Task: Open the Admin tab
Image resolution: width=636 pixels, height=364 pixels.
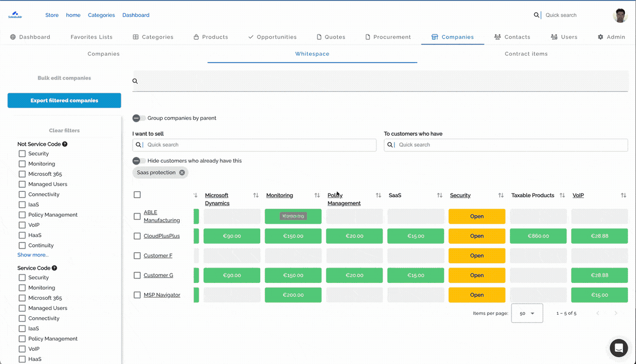Action: click(x=612, y=37)
